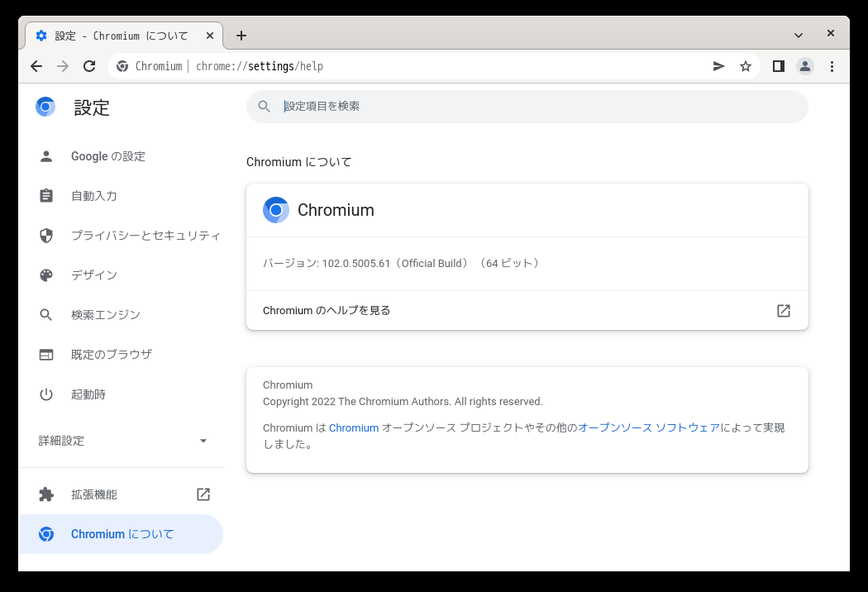Click the magnifier icon in settings search
Image resolution: width=868 pixels, height=592 pixels.
coord(264,107)
